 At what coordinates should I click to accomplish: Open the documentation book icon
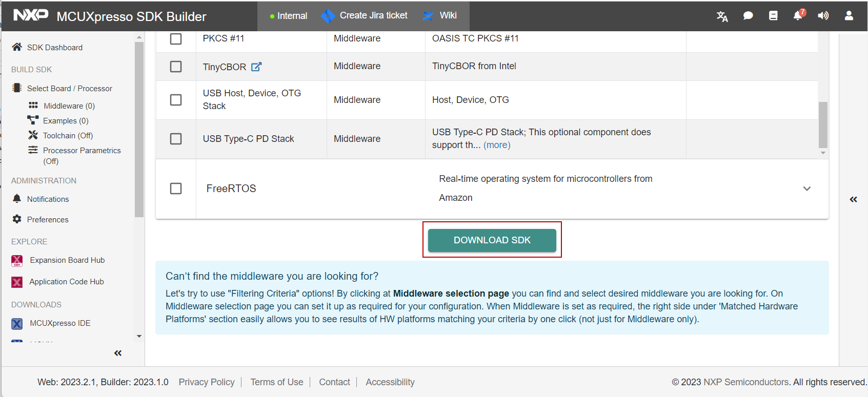click(x=773, y=16)
